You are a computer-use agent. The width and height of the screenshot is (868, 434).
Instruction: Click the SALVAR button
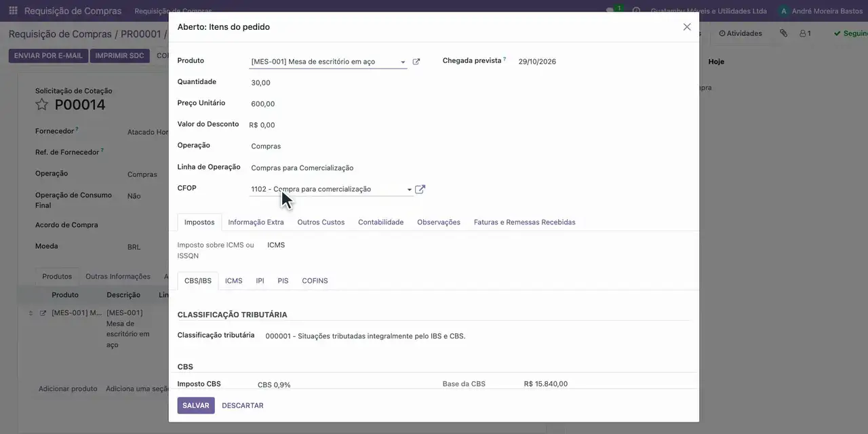pyautogui.click(x=196, y=406)
